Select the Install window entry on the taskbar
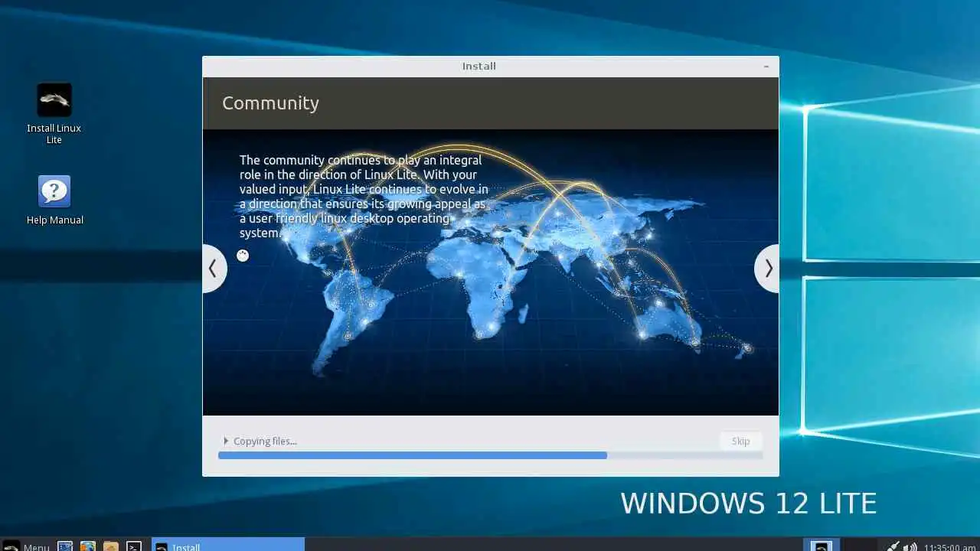This screenshot has height=551, width=980. (228, 545)
